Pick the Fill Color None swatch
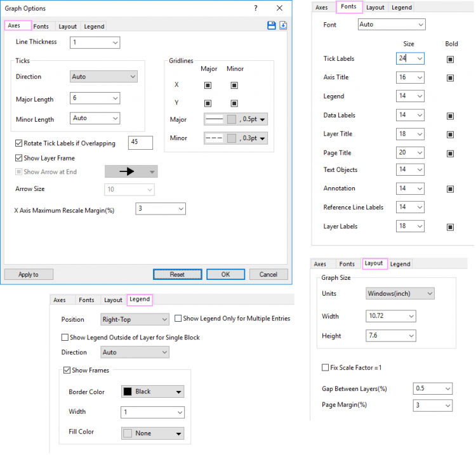Screen dimensions: 476x455 pos(128,433)
